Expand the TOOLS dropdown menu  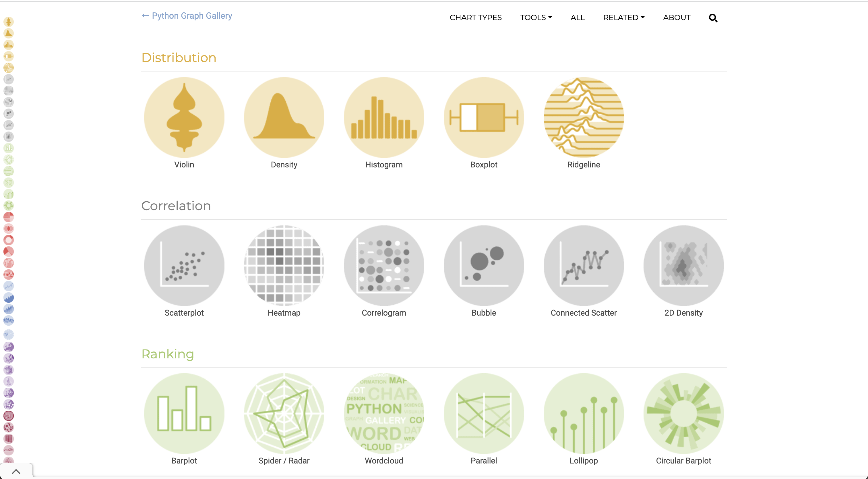pyautogui.click(x=536, y=18)
